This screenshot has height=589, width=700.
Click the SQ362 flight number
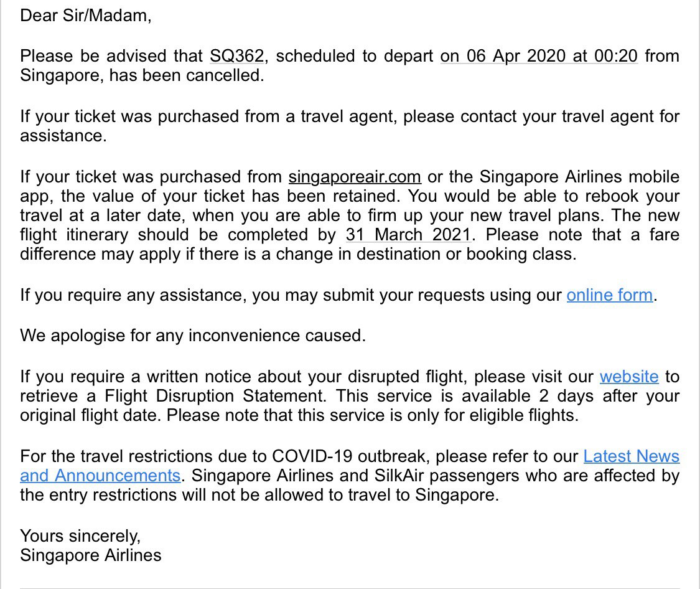point(237,56)
